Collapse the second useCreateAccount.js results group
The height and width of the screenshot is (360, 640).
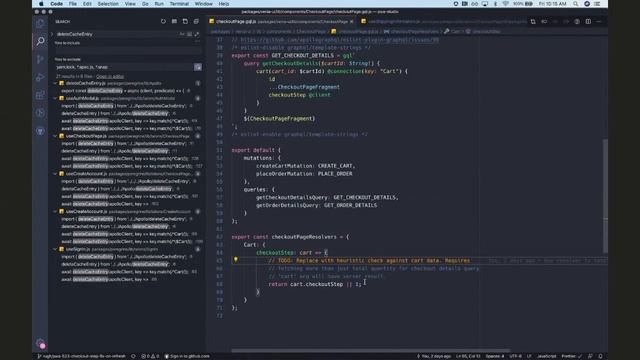[x=56, y=211]
